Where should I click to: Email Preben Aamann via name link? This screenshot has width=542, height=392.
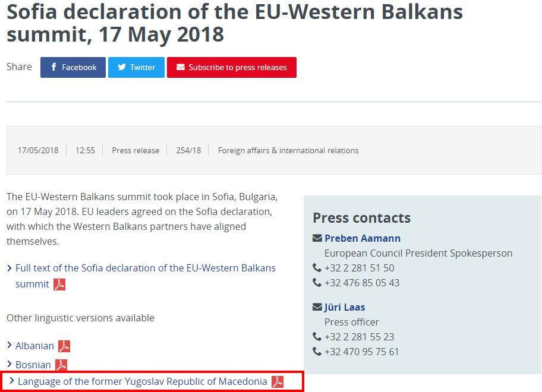click(363, 238)
